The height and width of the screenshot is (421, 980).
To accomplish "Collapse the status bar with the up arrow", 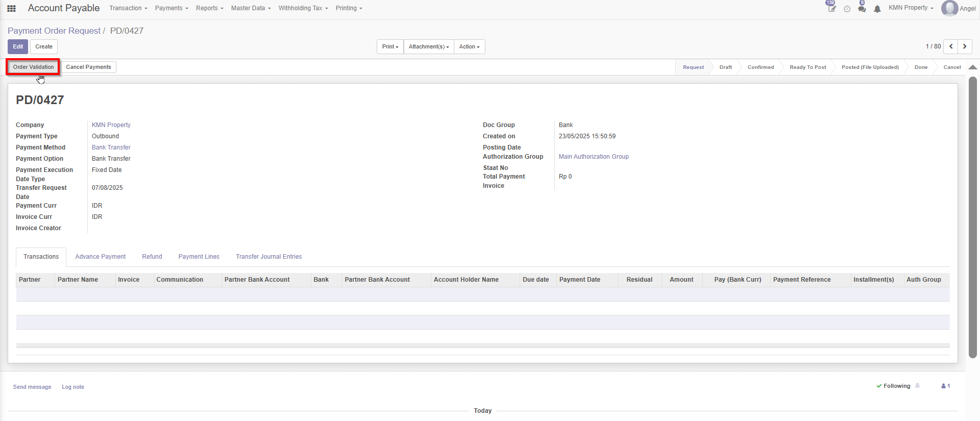I will click(x=973, y=67).
